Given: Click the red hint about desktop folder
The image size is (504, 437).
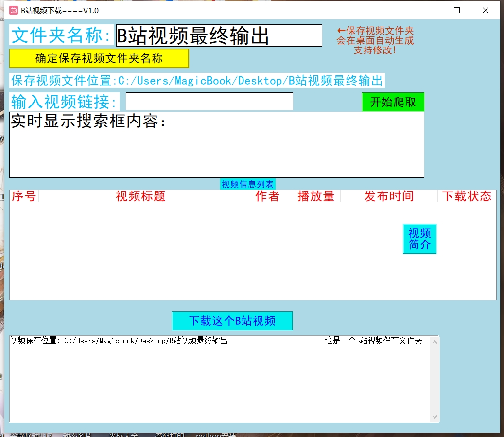Looking at the screenshot, I should coord(375,40).
